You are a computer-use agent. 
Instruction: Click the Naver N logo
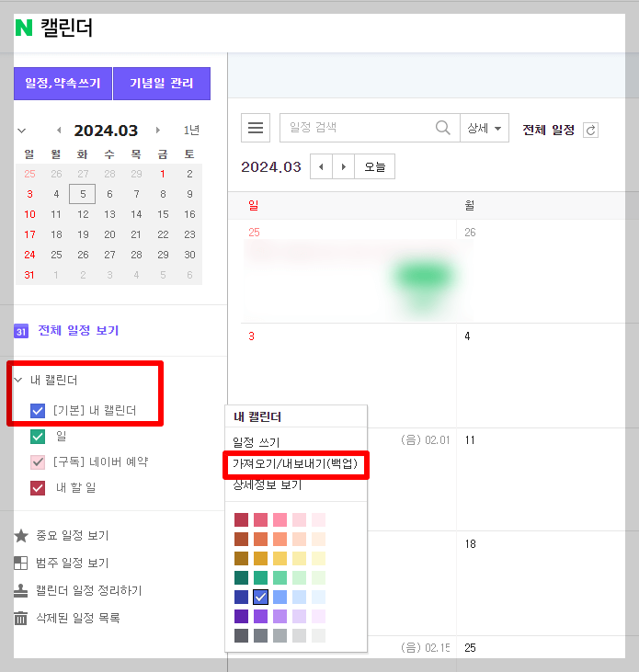pyautogui.click(x=24, y=28)
